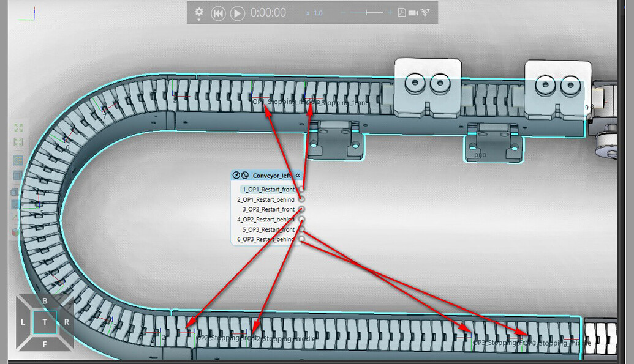Click port circle of 4_OP2_Restart_behind
This screenshot has width=634, height=364.
click(x=301, y=219)
